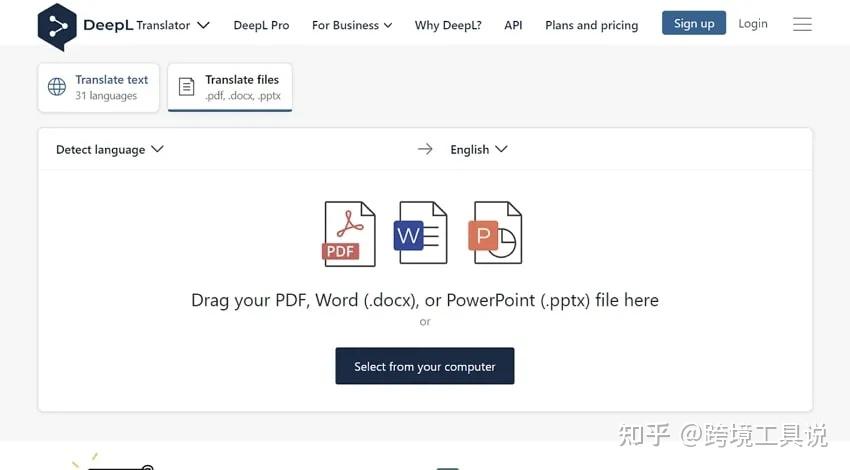Viewport: 850px width, 470px height.
Task: Click the drag-your-file drop zone text
Action: [425, 300]
